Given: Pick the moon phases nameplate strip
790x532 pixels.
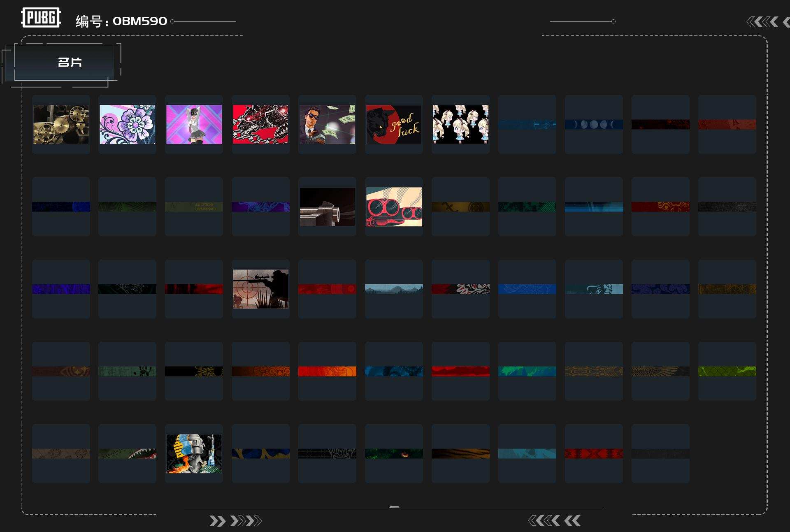Looking at the screenshot, I should 594,124.
